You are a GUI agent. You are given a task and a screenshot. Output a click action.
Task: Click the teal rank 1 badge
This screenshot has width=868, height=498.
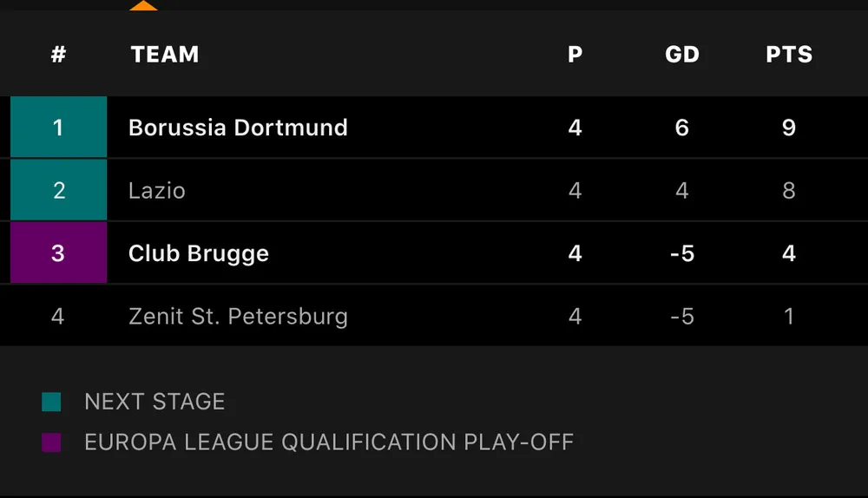pyautogui.click(x=58, y=128)
